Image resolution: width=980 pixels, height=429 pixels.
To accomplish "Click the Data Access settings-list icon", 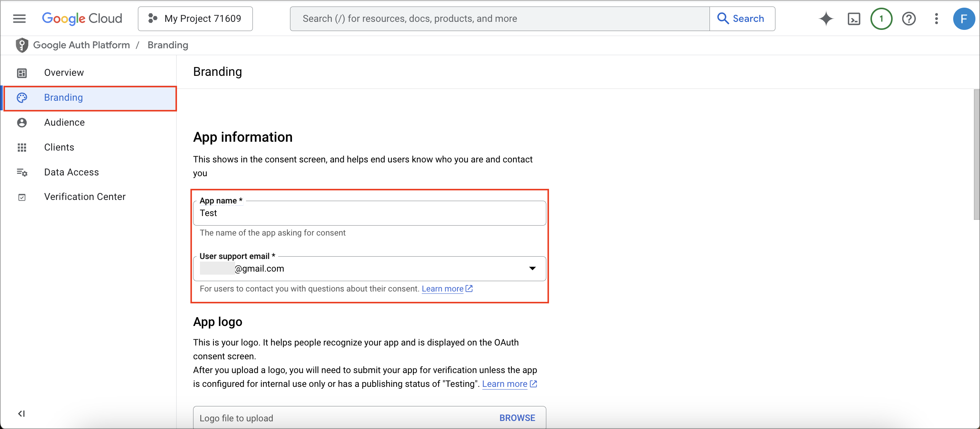I will [22, 172].
